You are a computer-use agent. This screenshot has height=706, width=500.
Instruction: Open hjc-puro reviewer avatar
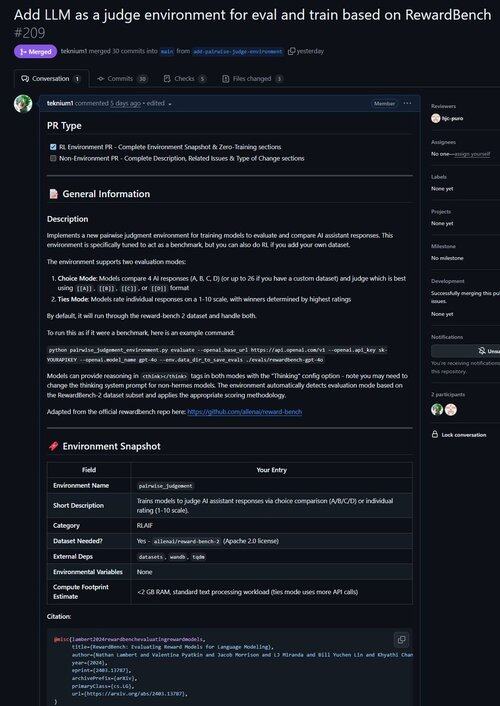tap(436, 118)
